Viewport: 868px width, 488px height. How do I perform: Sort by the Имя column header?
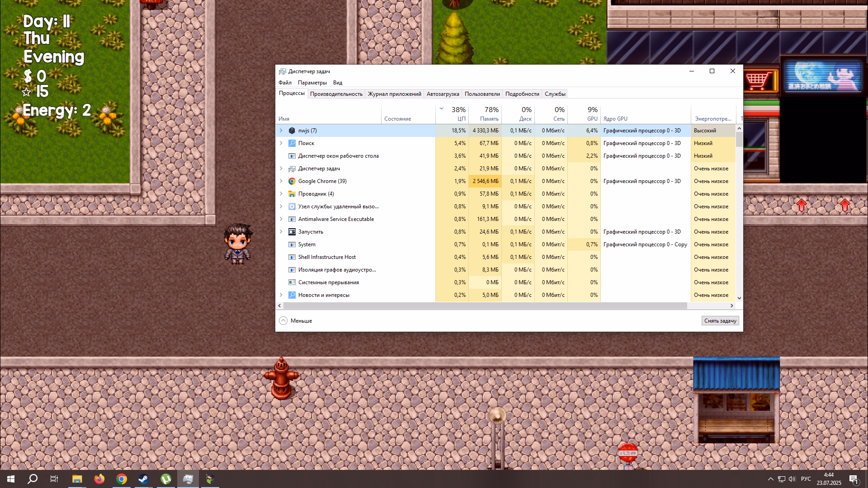(329, 114)
